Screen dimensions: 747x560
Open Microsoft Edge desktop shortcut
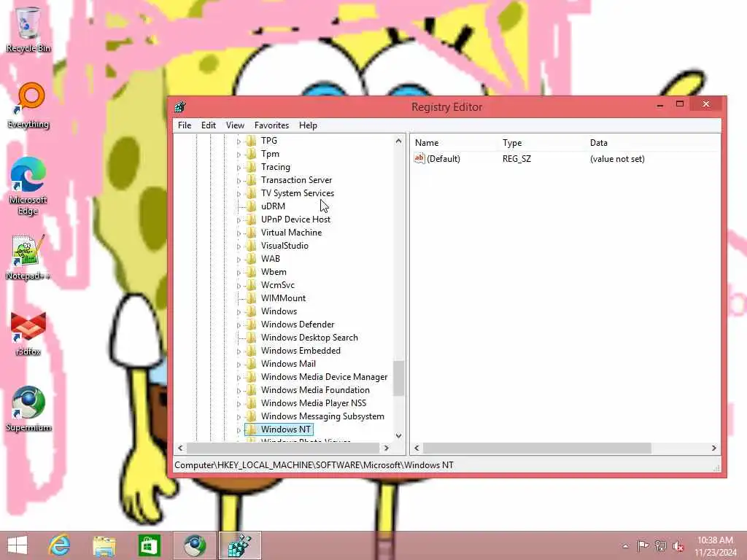pyautogui.click(x=28, y=186)
